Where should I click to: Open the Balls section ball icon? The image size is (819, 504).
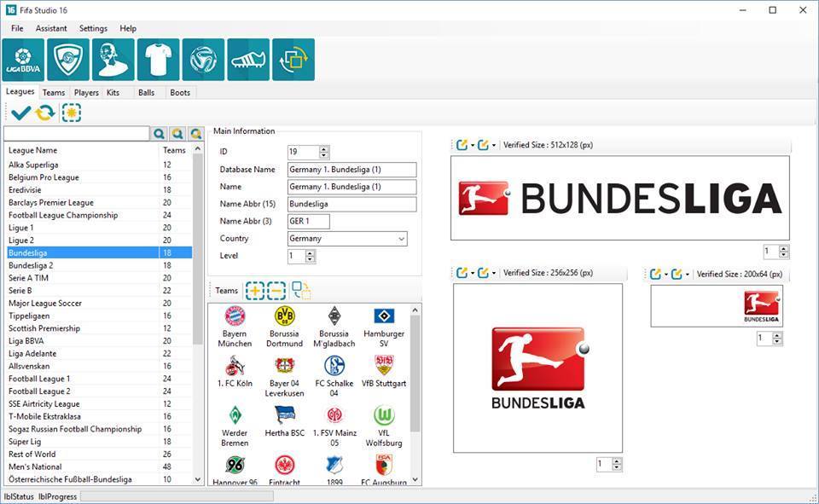point(203,60)
